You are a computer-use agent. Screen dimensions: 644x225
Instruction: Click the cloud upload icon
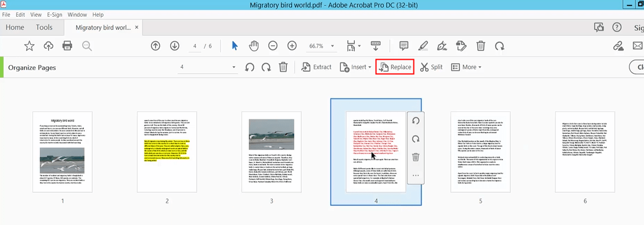(48, 46)
